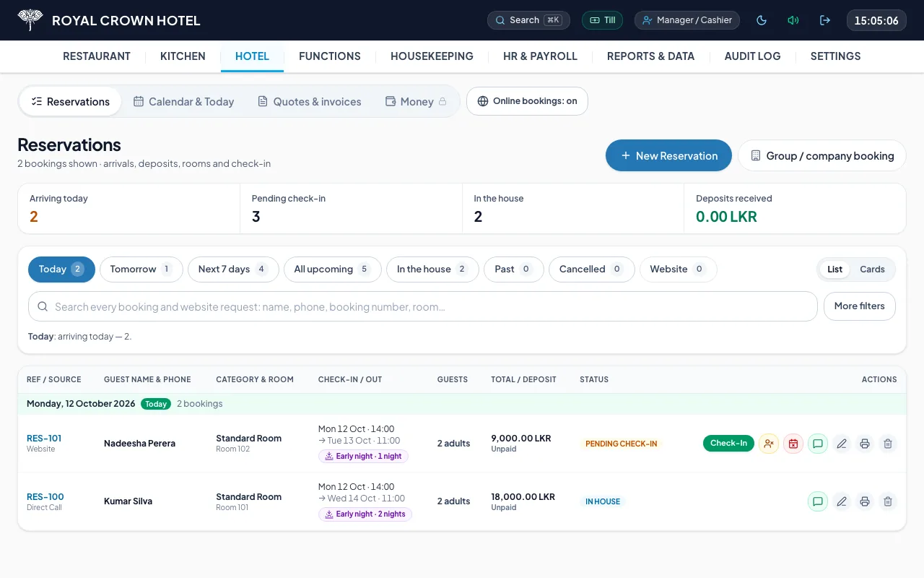Cancel booking RES-101 via red calendar icon
The image size is (924, 578).
click(793, 444)
